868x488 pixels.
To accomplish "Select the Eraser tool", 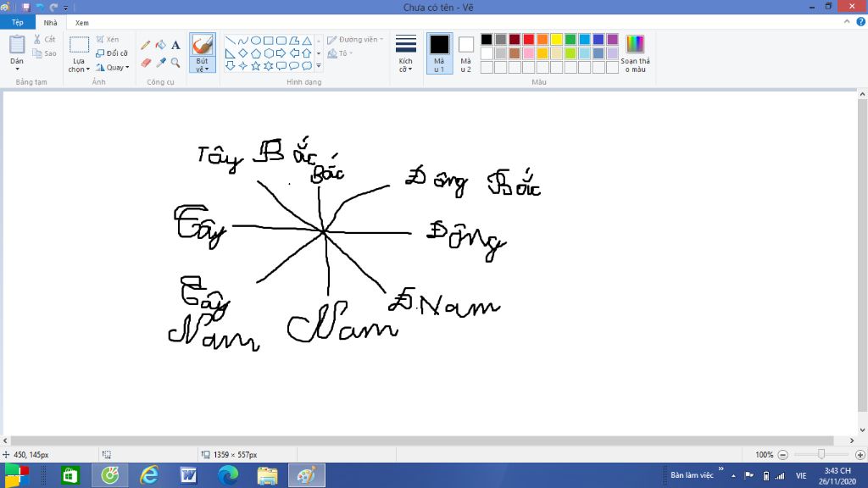I will coord(146,63).
